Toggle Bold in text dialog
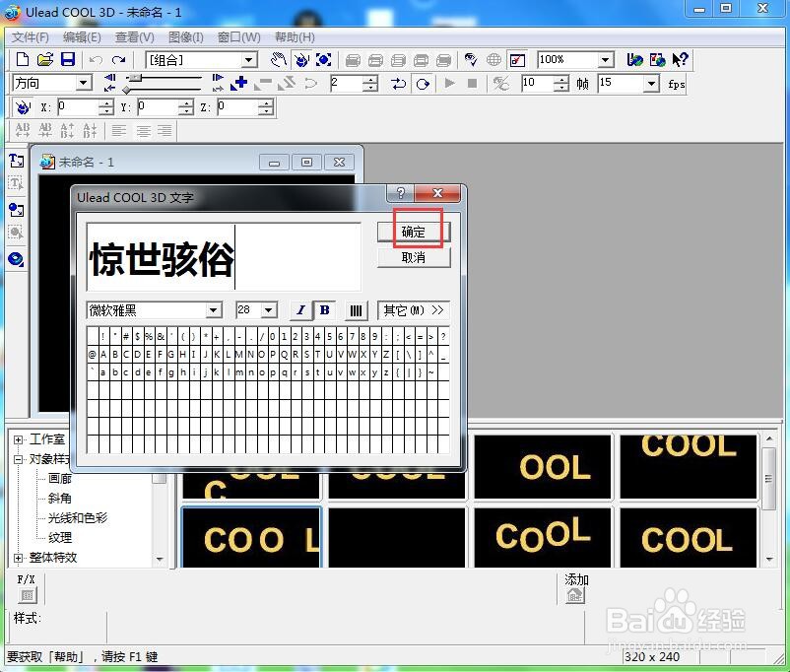Image resolution: width=790 pixels, height=672 pixels. pos(324,310)
